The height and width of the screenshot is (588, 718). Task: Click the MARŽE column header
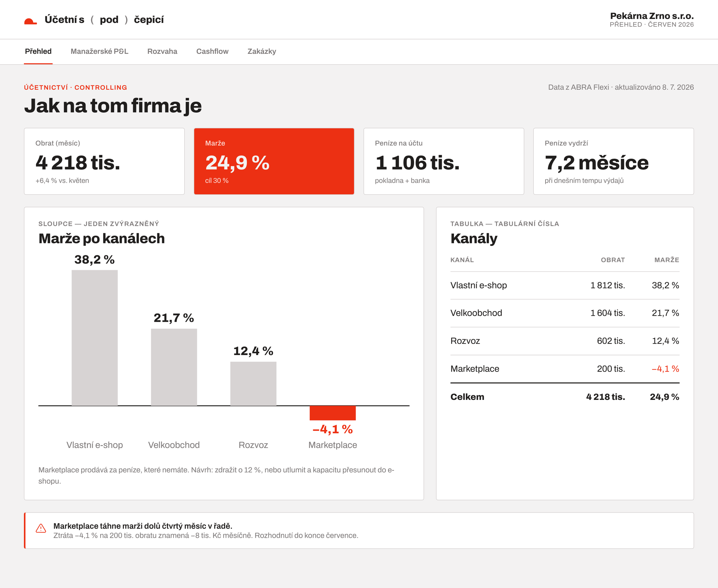(667, 260)
